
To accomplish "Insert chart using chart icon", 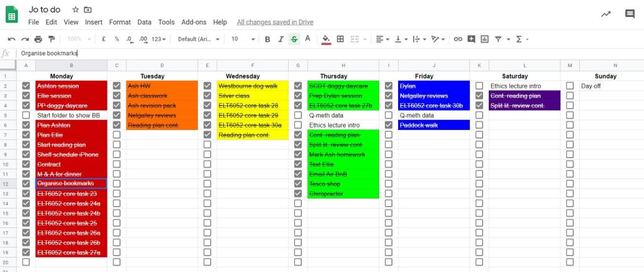I will (x=485, y=39).
